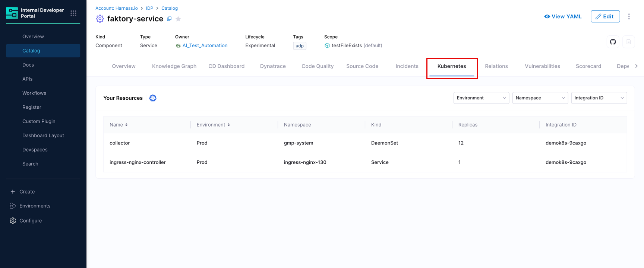Viewport: 644px width, 268px height.
Task: Expand the Integration ID filter dropdown
Action: (599, 98)
